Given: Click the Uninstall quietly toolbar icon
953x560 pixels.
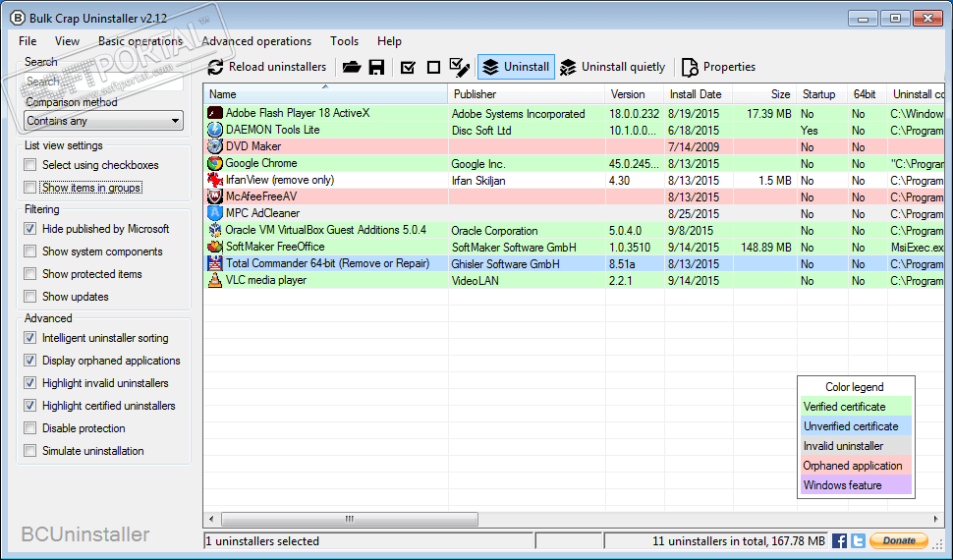Looking at the screenshot, I should pyautogui.click(x=568, y=67).
